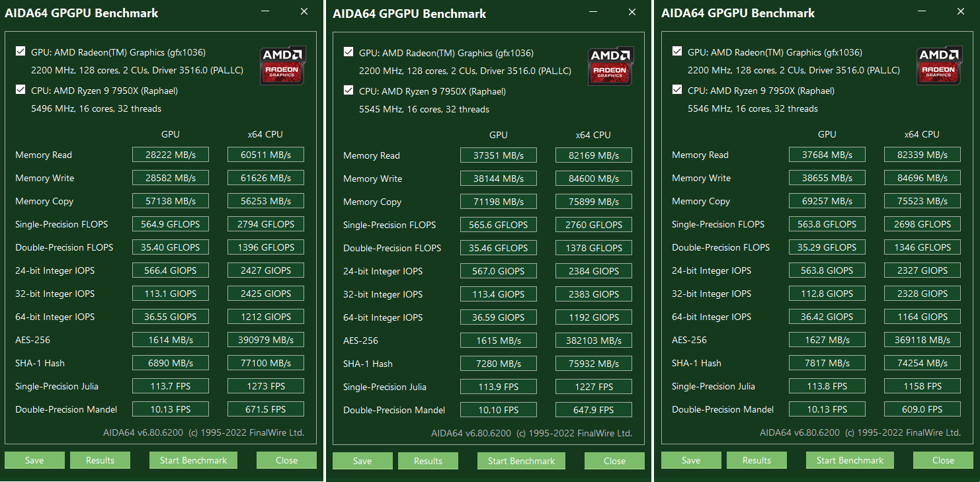Click the 5545 MHz CPU info line
Viewport: 980px width, 482px height.
click(x=424, y=109)
